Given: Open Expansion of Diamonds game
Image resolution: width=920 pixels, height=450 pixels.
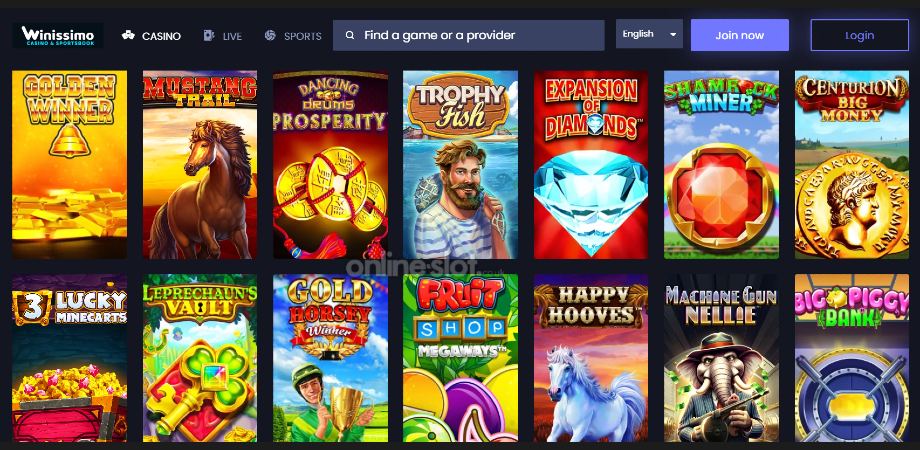Looking at the screenshot, I should click(591, 164).
